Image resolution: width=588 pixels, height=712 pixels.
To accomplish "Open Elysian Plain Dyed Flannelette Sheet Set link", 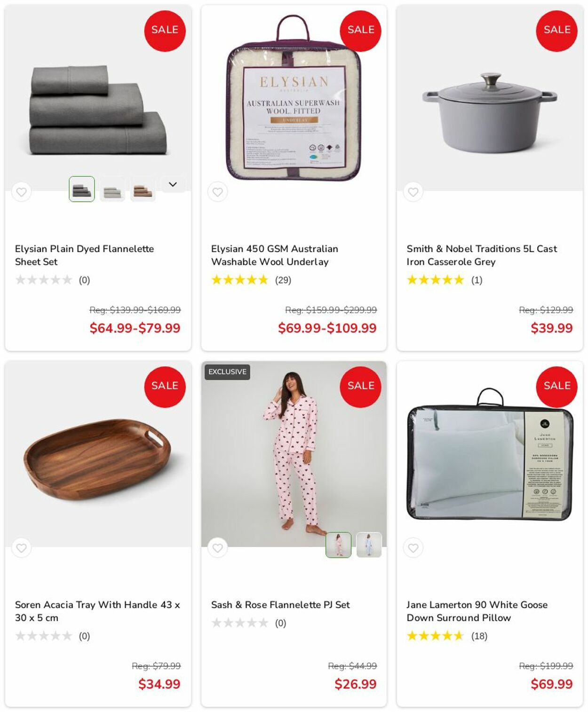I will (x=85, y=255).
